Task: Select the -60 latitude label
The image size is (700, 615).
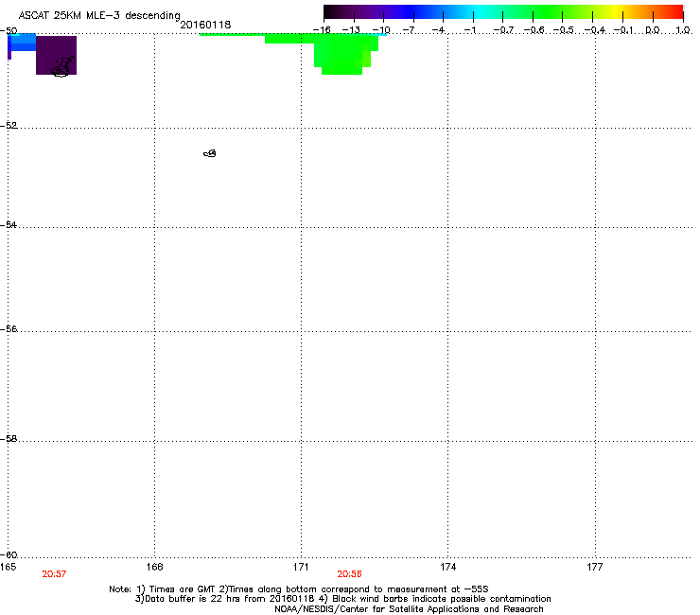Action: (x=9, y=554)
